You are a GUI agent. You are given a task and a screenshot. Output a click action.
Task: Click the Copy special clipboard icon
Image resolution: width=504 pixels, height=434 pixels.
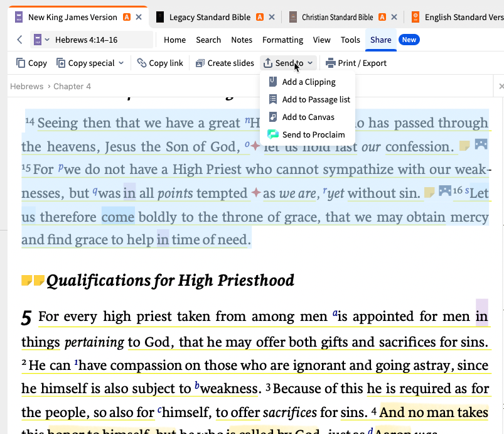click(x=61, y=63)
